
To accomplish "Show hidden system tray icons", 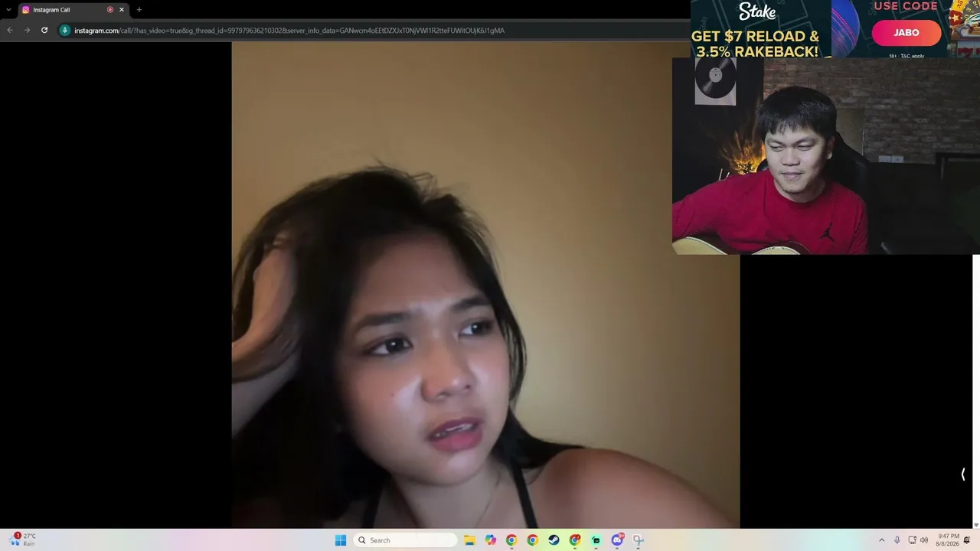I will click(881, 540).
